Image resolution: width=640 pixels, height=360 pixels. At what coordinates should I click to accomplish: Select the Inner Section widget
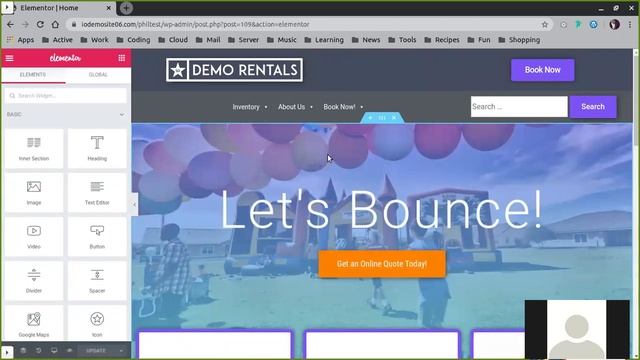[x=34, y=149]
